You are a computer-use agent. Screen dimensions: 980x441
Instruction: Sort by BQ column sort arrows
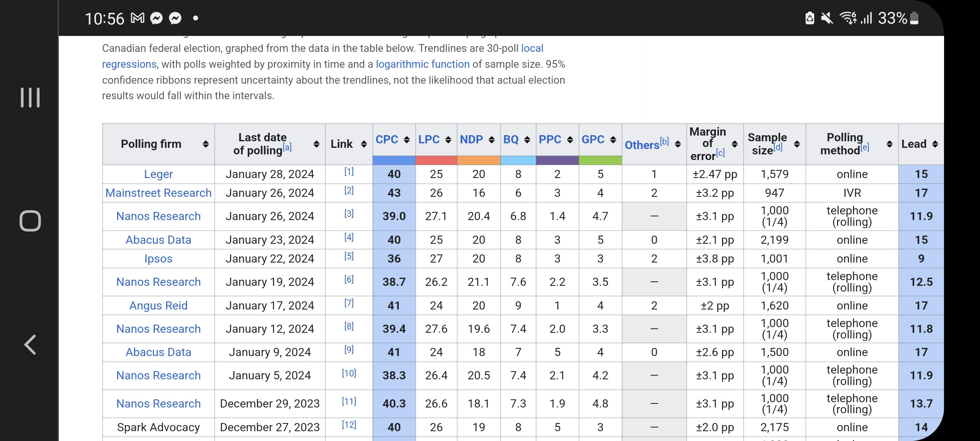(x=527, y=140)
